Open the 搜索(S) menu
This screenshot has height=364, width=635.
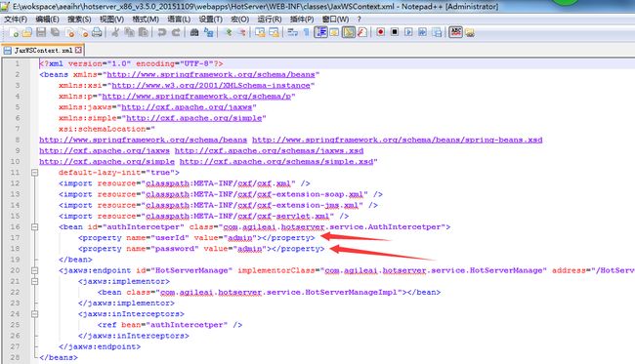pyautogui.click(x=79, y=19)
